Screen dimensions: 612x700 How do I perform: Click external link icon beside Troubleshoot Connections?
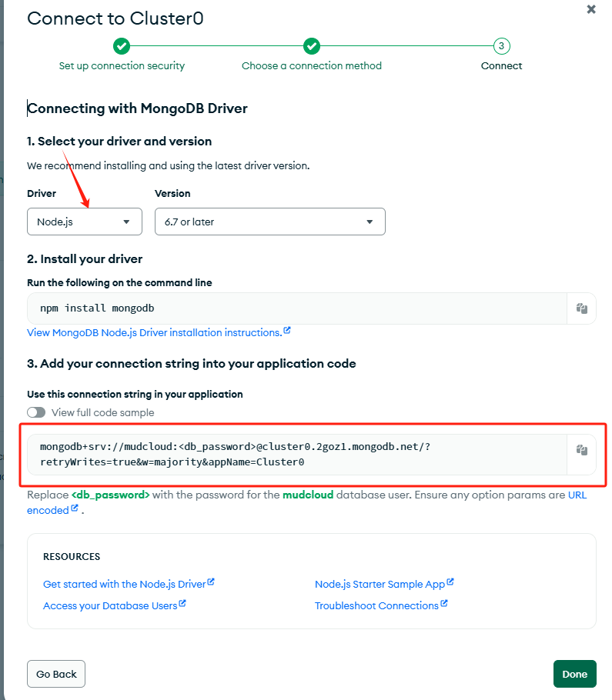pos(444,604)
